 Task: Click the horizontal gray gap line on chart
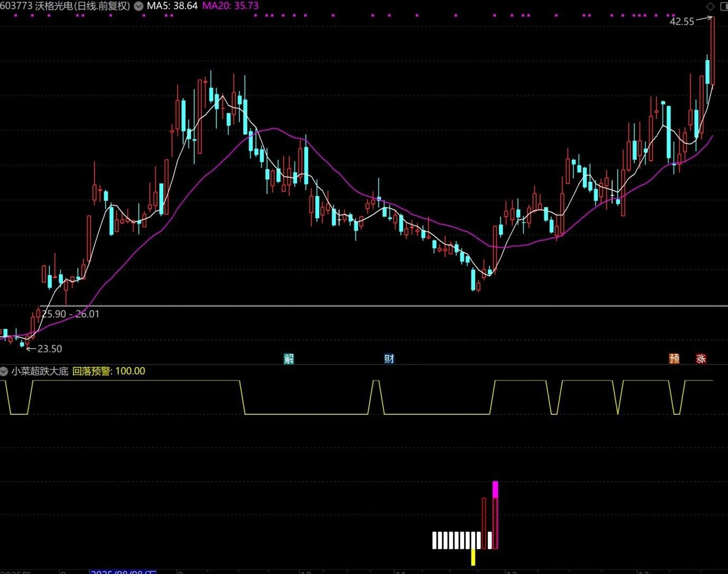369,306
